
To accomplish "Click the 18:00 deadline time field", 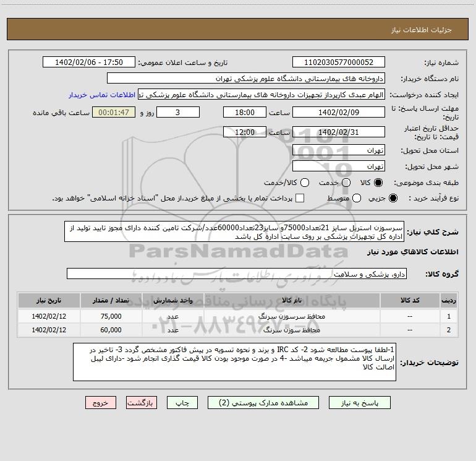I will click(245, 112).
